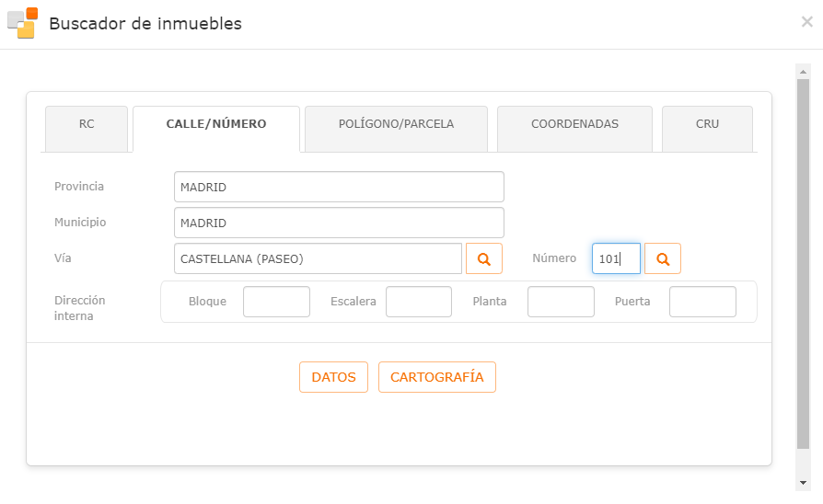Open the POLÍGONO/PARCELA tab
Screen dimensions: 823x504
pos(396,129)
